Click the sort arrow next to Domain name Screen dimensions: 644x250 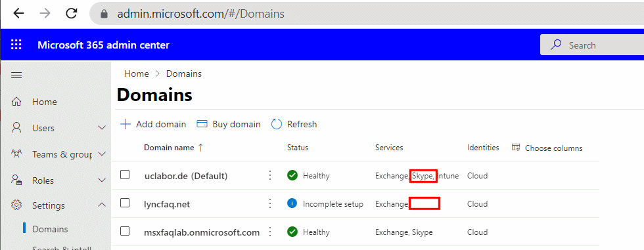(200, 148)
